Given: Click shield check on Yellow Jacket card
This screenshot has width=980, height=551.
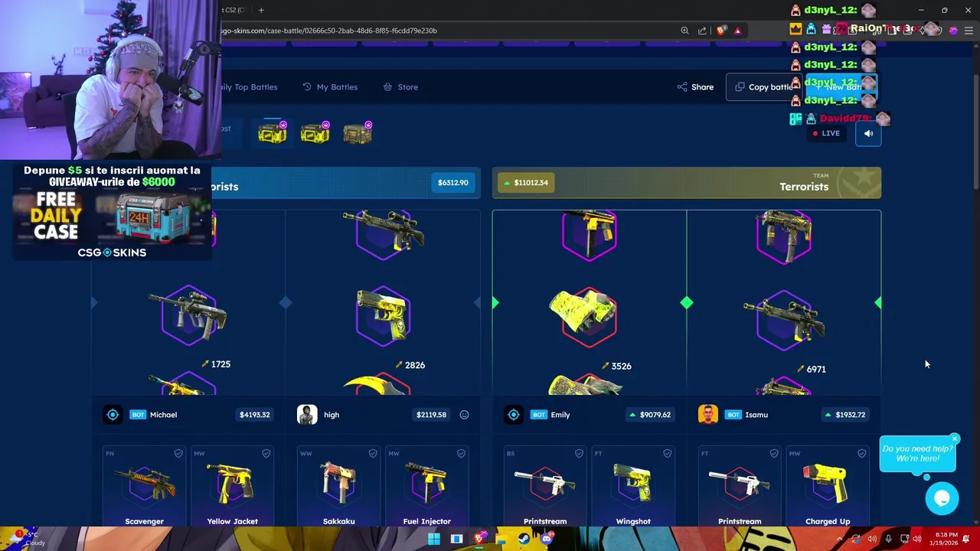Looking at the screenshot, I should coord(266,453).
